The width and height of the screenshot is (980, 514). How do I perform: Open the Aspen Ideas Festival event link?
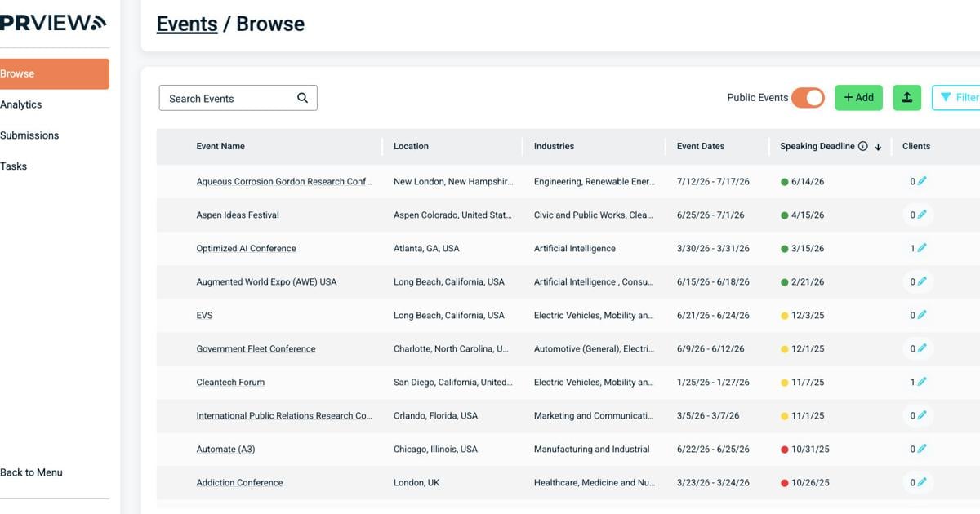[238, 215]
